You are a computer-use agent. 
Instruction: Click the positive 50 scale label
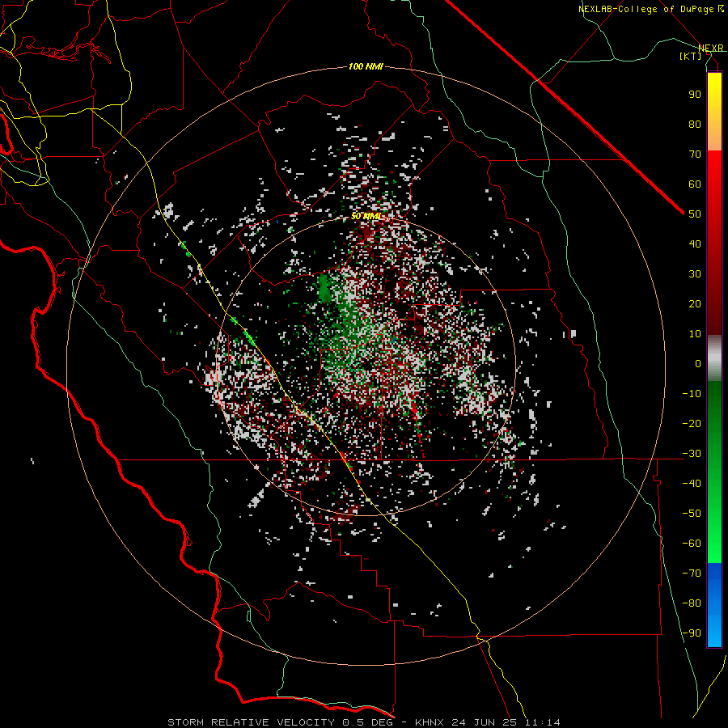(695, 214)
